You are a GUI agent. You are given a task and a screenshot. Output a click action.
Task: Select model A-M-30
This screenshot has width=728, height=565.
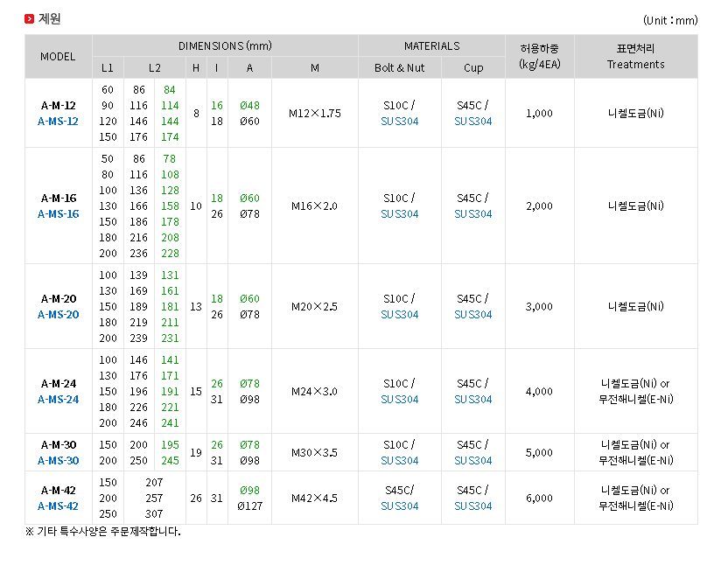58,445
